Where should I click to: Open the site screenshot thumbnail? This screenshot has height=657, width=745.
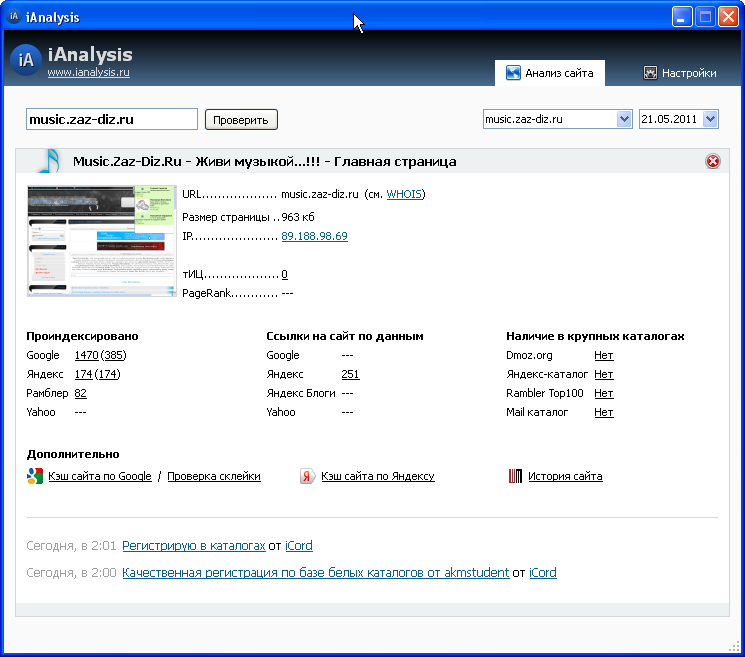click(x=102, y=241)
